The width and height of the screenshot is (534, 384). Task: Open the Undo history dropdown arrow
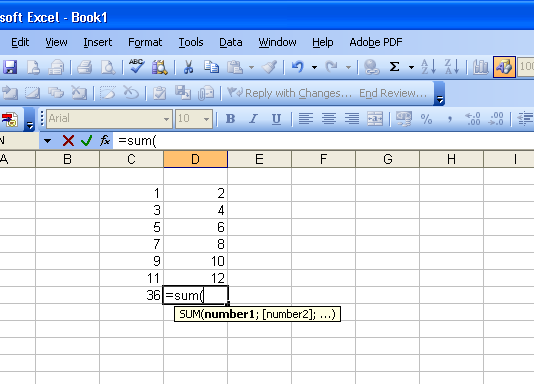[314, 67]
